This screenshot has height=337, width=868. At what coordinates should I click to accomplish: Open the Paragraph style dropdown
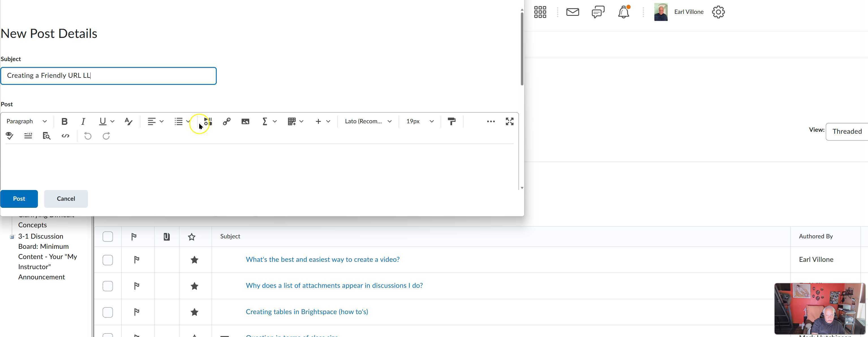click(x=26, y=122)
